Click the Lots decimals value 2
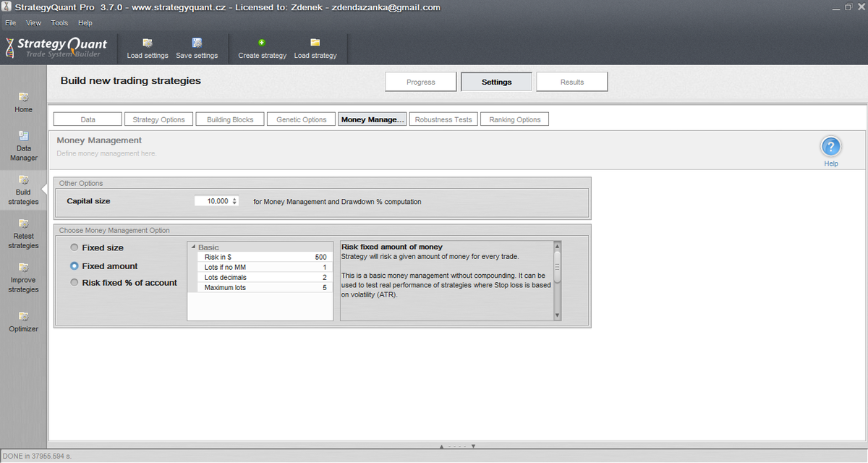Viewport: 868px width, 463px height. point(325,277)
